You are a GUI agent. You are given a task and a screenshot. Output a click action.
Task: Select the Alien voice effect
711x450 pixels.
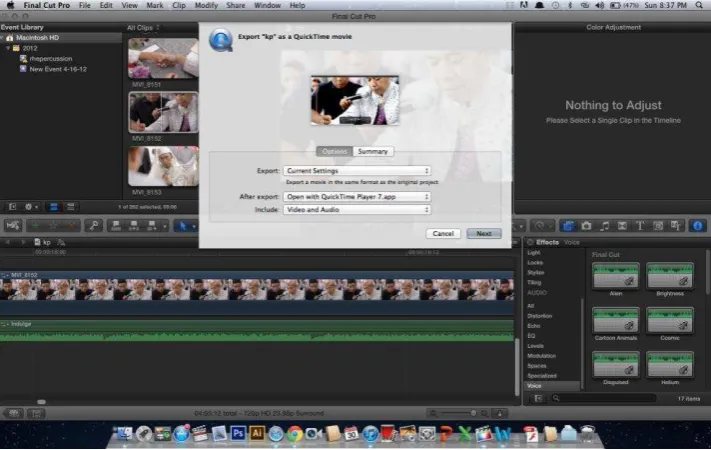pos(615,275)
